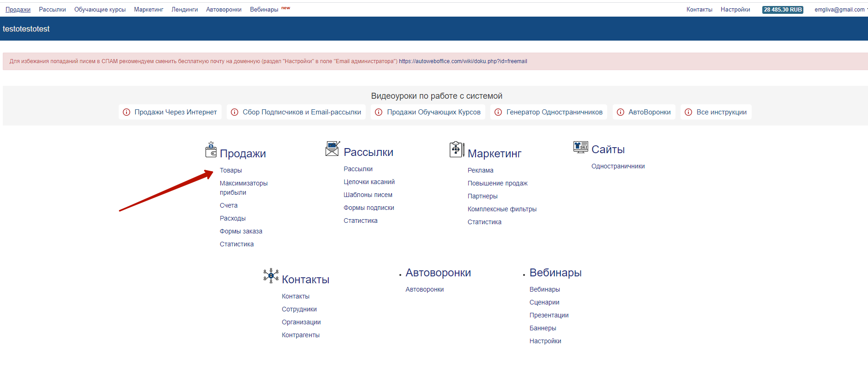Go to Цепочки касаний under Рассылки

coord(369,182)
